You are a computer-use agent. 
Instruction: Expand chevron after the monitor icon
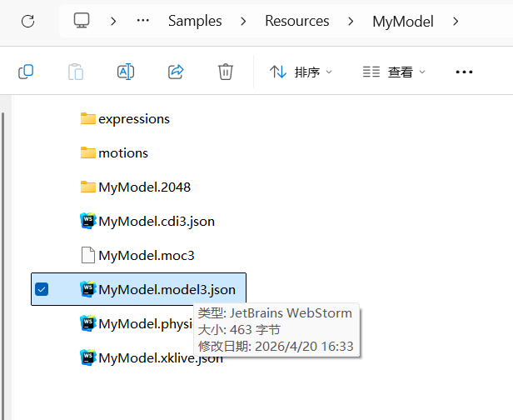[113, 22]
